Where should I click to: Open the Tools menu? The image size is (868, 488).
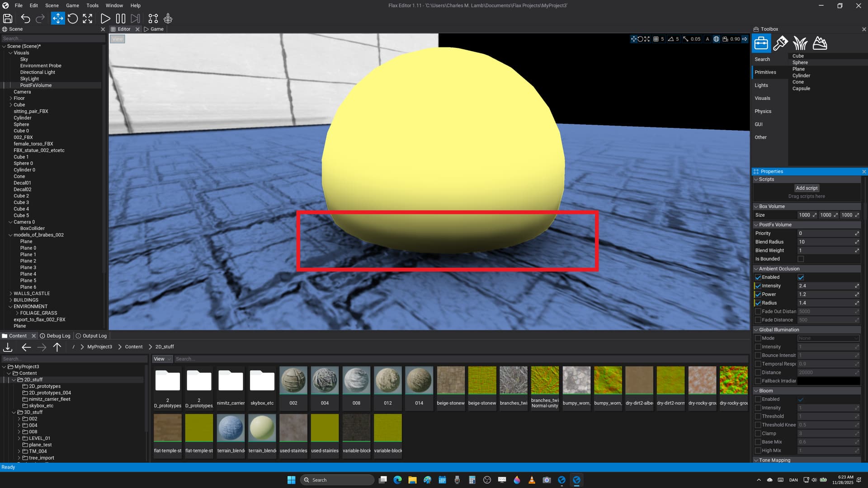pos(92,5)
